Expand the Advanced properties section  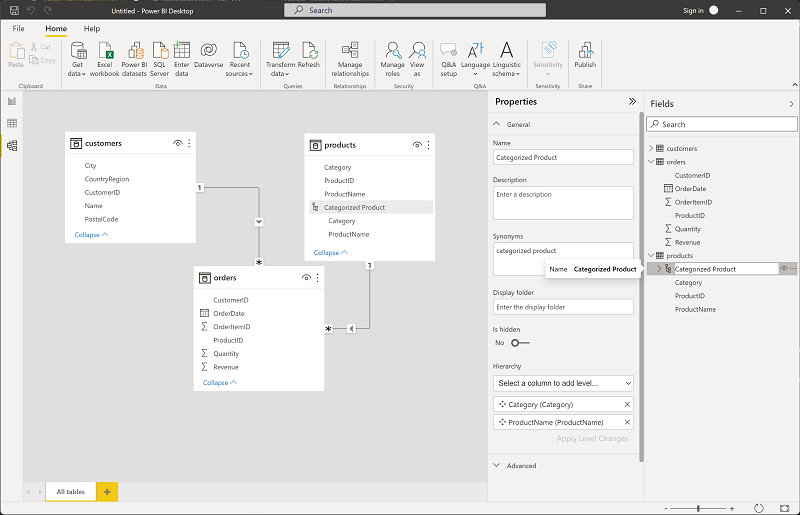(x=496, y=465)
